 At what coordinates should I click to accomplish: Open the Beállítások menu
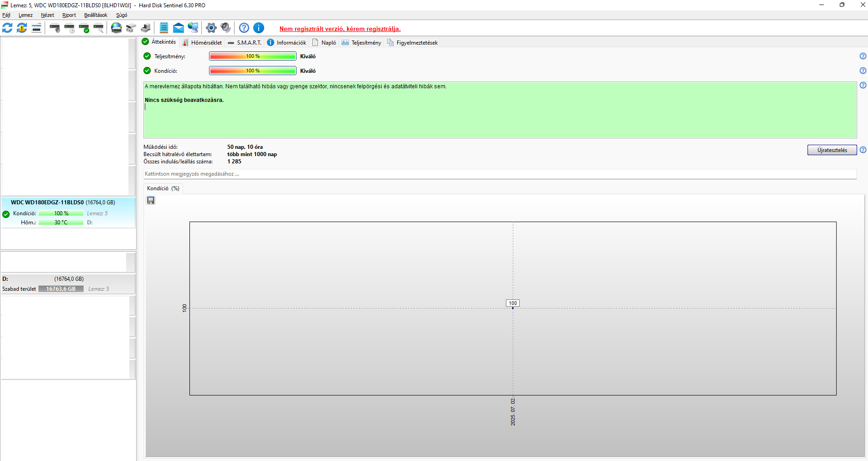(x=96, y=15)
